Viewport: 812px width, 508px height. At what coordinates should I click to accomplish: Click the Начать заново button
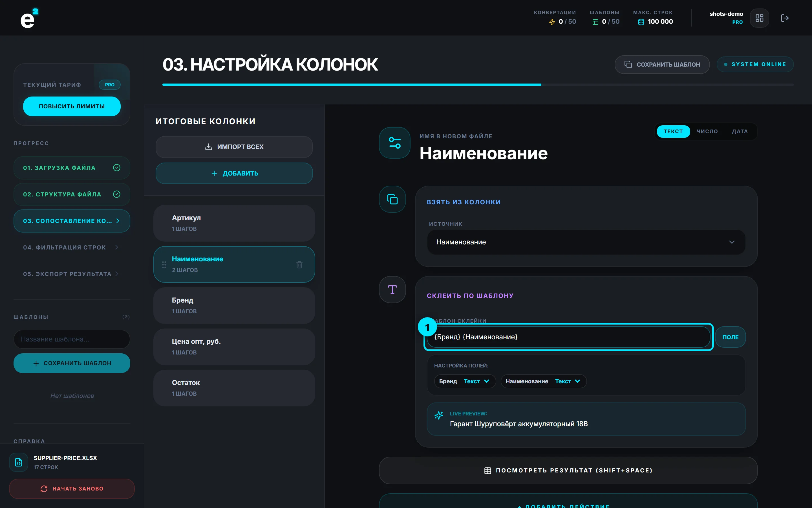point(71,489)
